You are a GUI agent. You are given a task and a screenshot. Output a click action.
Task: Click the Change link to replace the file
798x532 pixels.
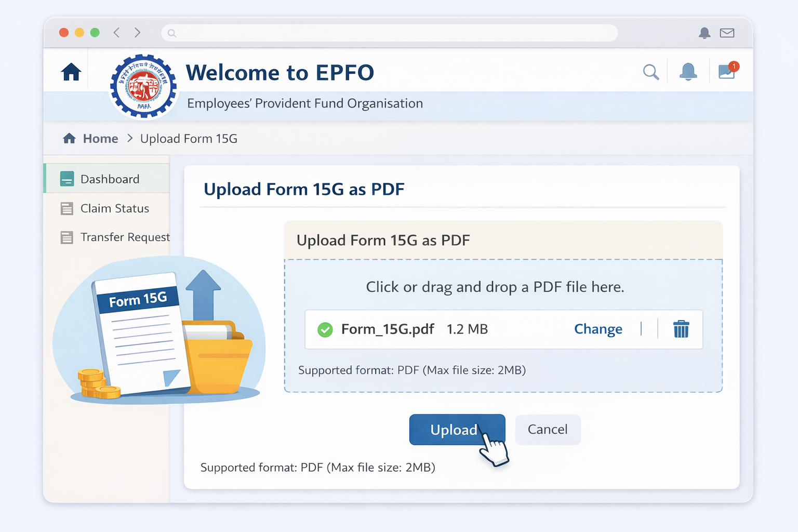598,329
